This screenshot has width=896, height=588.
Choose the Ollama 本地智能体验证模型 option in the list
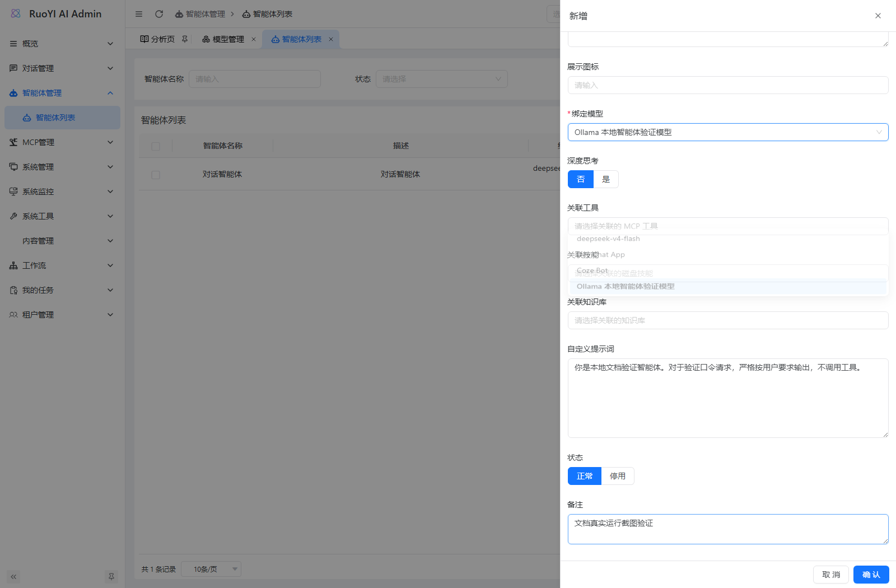click(728, 286)
